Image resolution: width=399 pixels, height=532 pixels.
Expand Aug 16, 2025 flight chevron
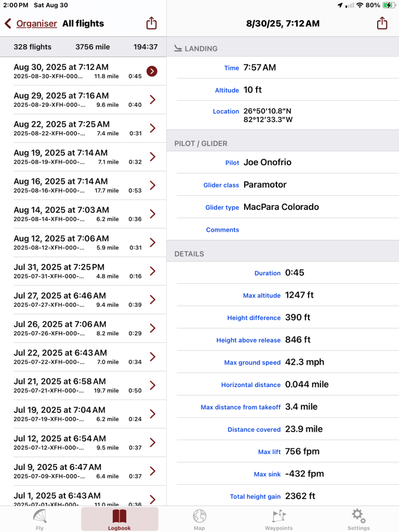point(152,185)
